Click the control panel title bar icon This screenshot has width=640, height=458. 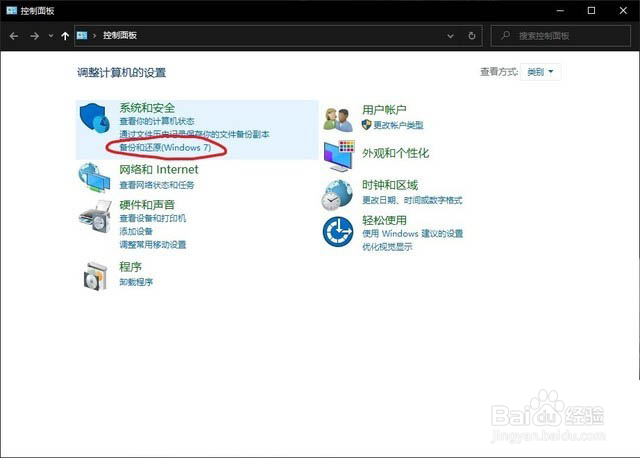(x=11, y=11)
